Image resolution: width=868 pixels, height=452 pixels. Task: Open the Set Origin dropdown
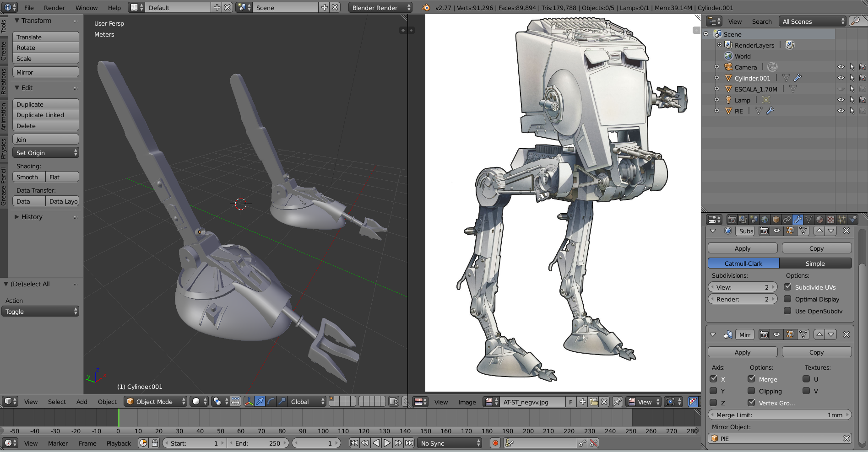point(45,153)
